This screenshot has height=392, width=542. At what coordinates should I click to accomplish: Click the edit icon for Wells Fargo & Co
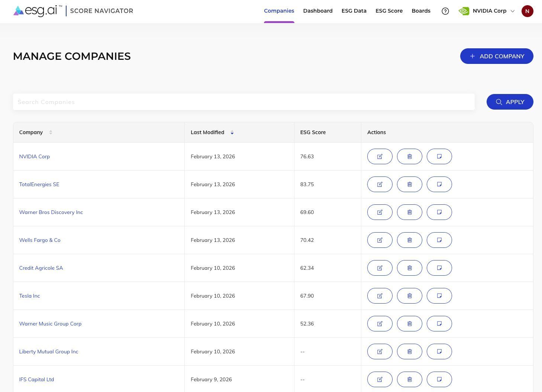click(380, 240)
